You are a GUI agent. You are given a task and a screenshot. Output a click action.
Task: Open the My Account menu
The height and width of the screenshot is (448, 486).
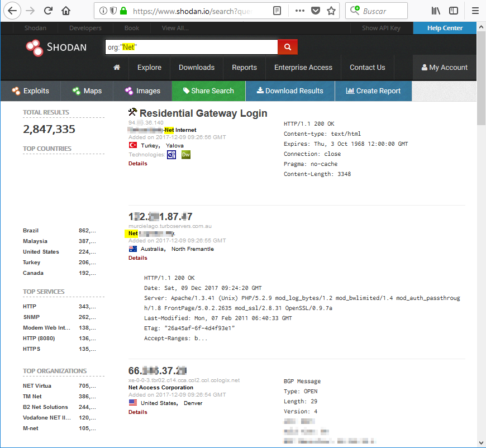444,68
